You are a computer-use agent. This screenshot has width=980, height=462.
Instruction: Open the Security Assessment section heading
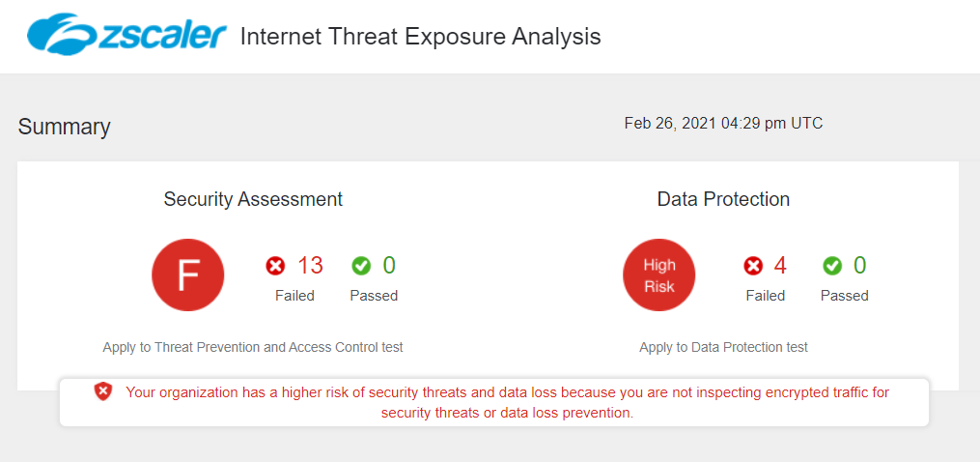click(x=253, y=199)
